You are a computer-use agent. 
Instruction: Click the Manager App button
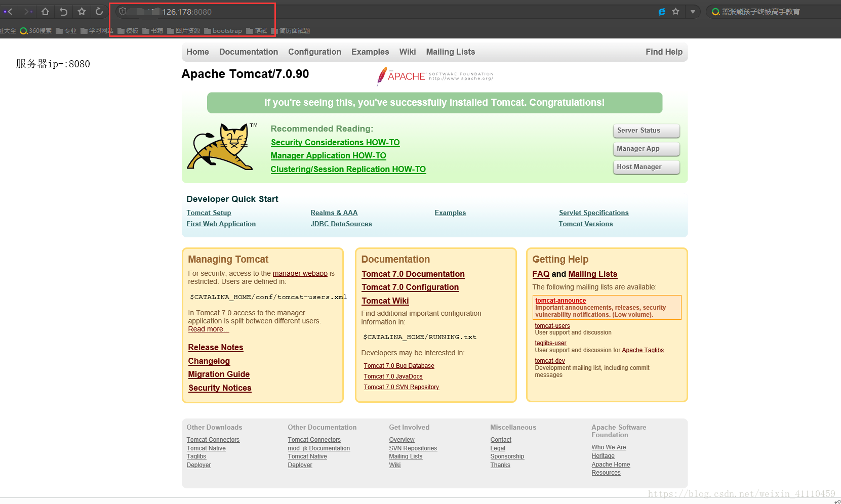(x=646, y=149)
